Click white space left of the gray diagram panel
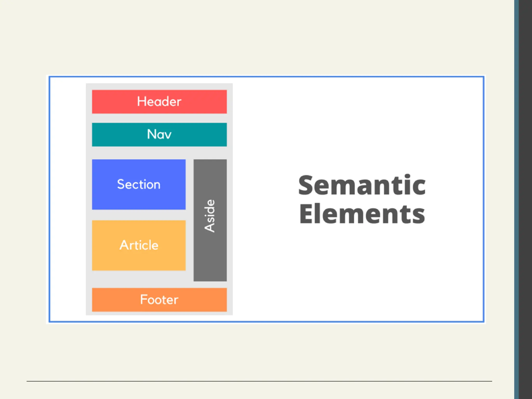The width and height of the screenshot is (532, 399). 68,199
